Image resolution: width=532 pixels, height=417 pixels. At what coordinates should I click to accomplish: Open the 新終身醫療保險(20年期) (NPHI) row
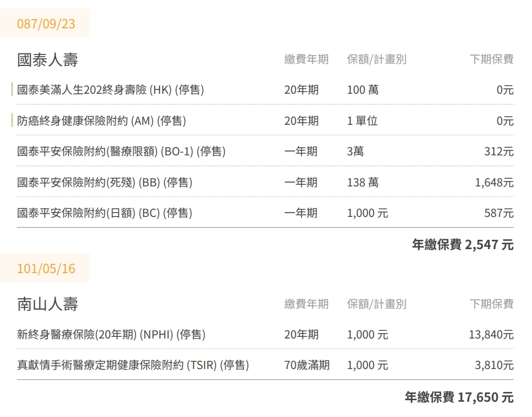(x=265, y=335)
